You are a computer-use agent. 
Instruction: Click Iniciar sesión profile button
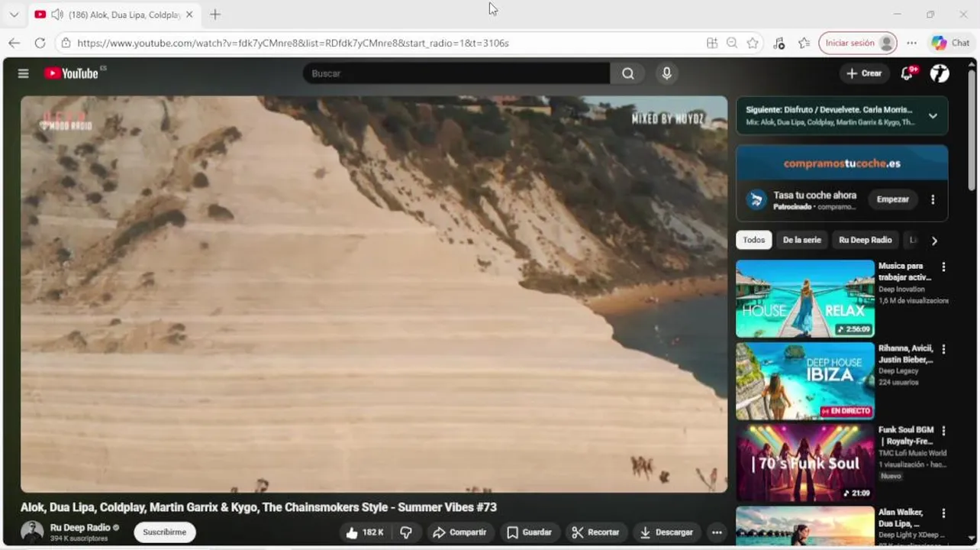click(858, 43)
